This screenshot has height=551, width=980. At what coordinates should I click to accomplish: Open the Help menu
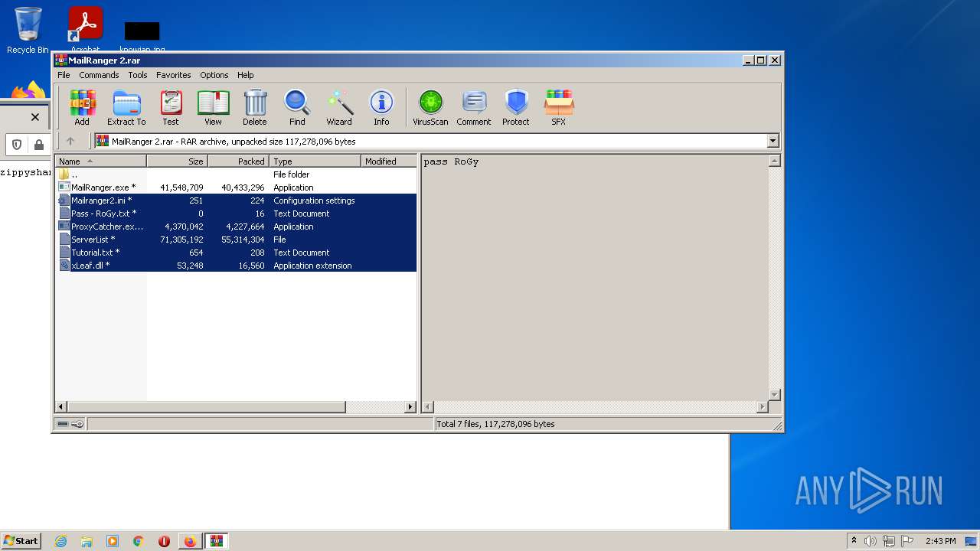[245, 75]
